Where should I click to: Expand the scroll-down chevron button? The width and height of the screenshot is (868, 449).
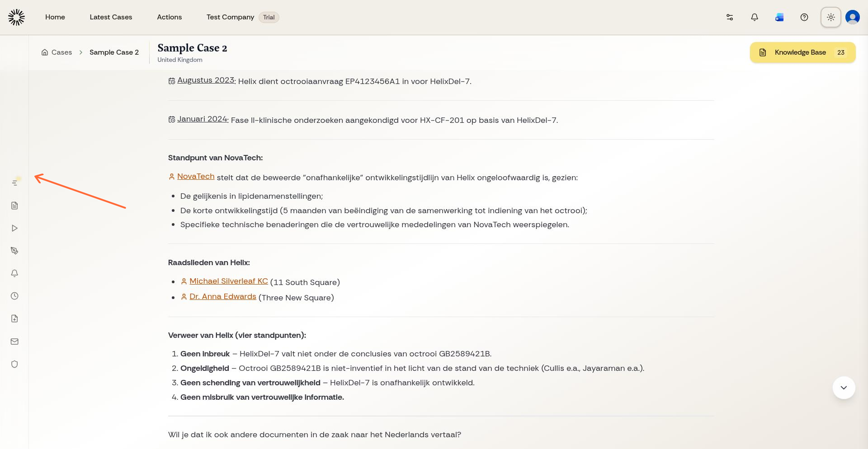[844, 388]
